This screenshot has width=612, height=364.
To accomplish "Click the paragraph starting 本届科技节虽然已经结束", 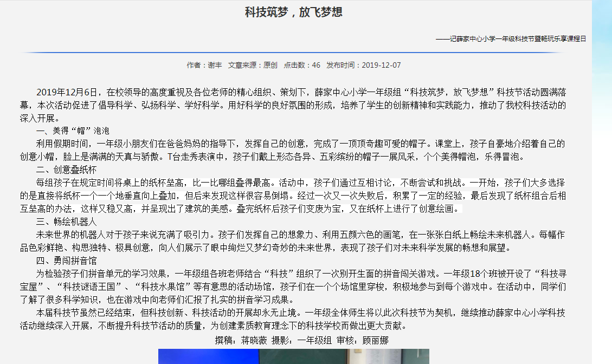I will click(293, 319).
